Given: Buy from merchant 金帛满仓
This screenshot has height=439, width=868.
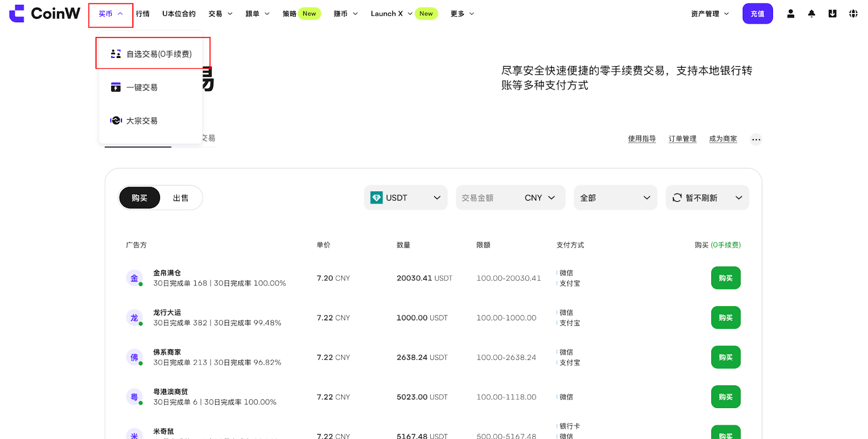Looking at the screenshot, I should click(x=726, y=278).
